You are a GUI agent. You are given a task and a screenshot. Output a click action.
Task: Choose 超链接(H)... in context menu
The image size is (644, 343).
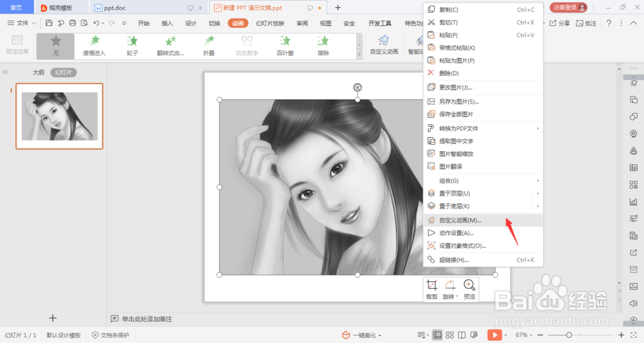[483, 260]
